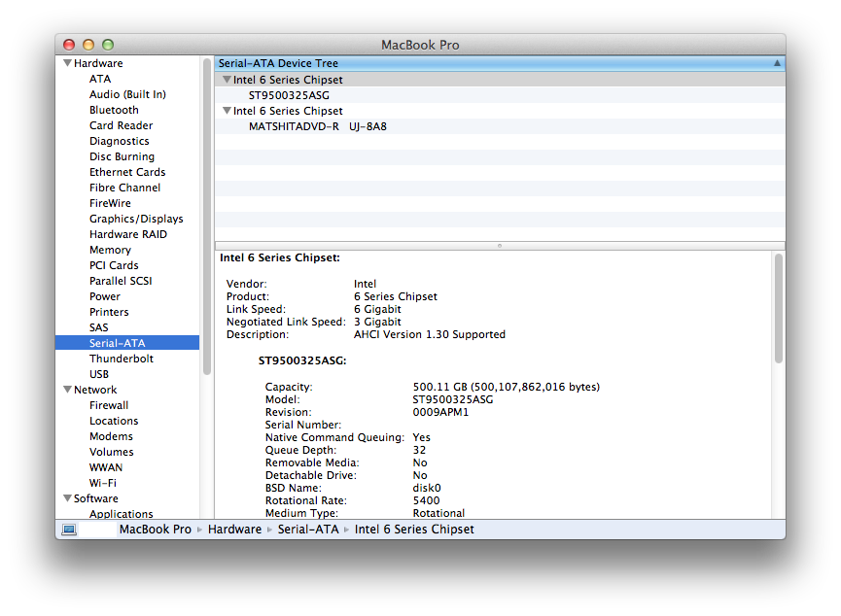
Task: Click the disk0 BSD Name value
Action: [x=427, y=488]
